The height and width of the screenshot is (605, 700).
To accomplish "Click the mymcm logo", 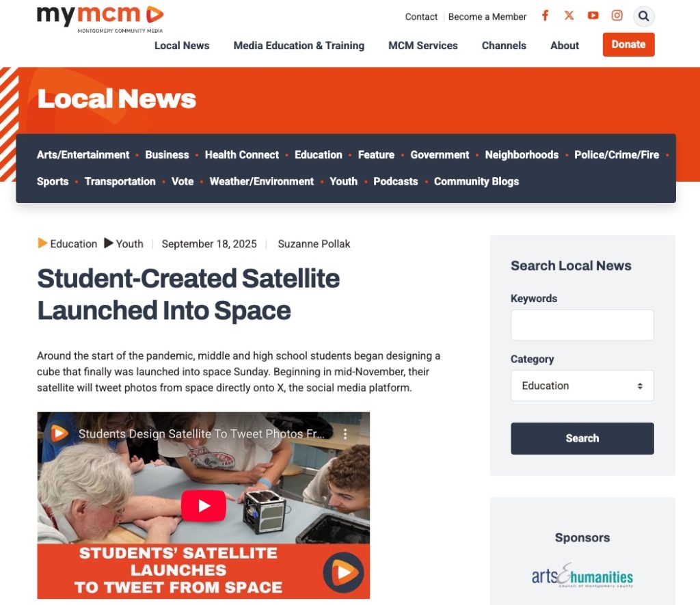I will pyautogui.click(x=100, y=18).
